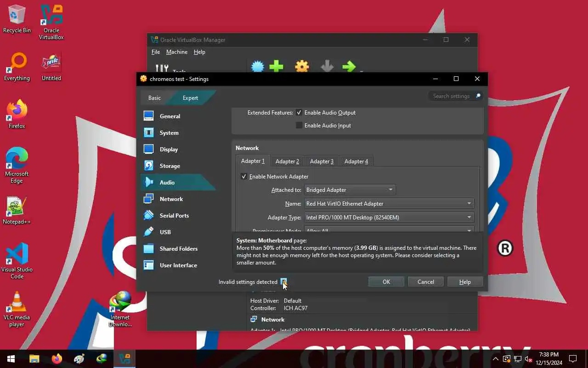Select the Audio settings category

(177, 183)
